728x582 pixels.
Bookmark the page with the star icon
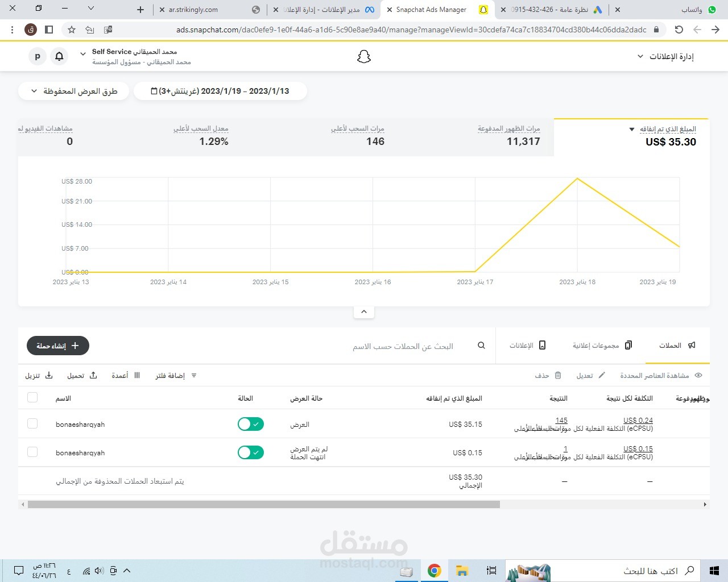tap(72, 30)
